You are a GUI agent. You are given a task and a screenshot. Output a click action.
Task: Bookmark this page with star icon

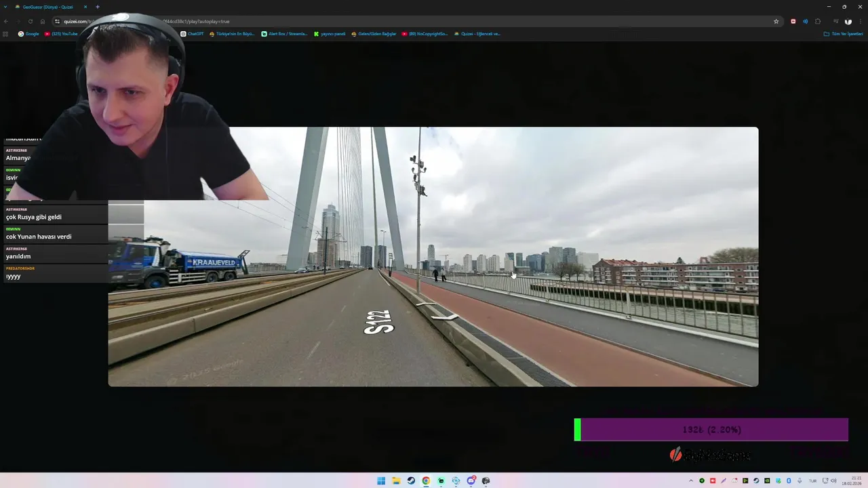pyautogui.click(x=776, y=21)
